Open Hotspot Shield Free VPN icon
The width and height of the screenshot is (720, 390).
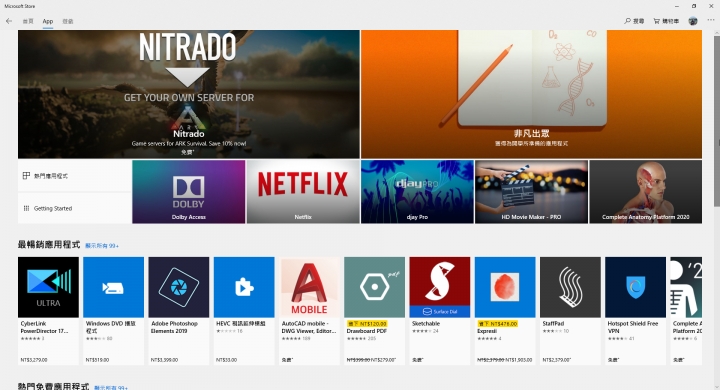pos(636,287)
